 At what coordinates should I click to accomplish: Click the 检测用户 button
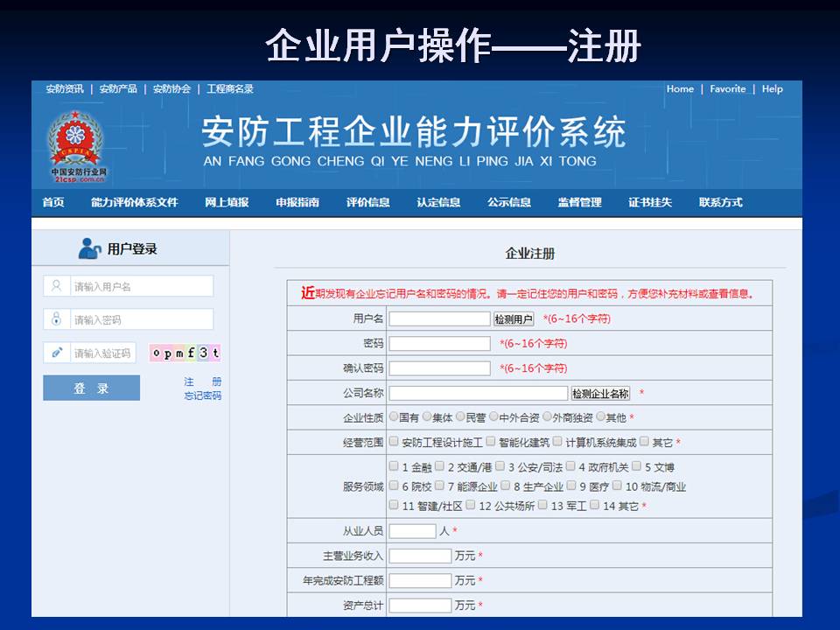coord(514,319)
